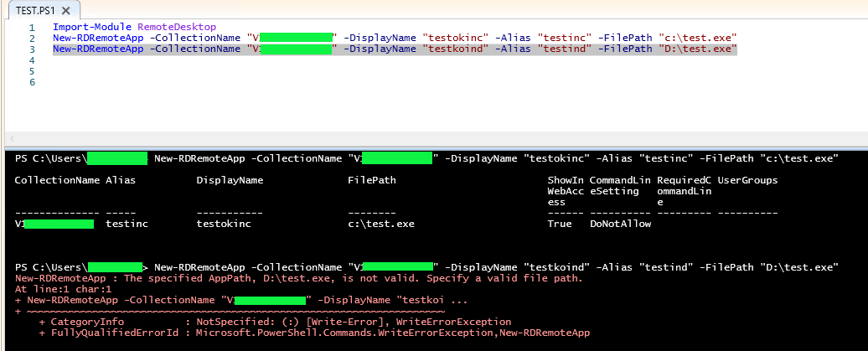Click line number 1 in the editor gutter
868x351 pixels.
32,27
